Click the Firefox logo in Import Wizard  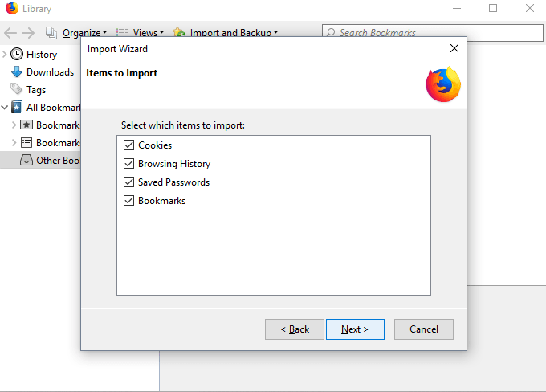pos(443,84)
